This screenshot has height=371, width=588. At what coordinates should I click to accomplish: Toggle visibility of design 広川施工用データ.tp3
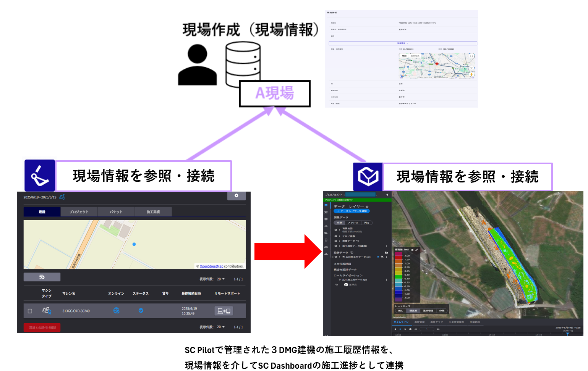click(x=336, y=257)
